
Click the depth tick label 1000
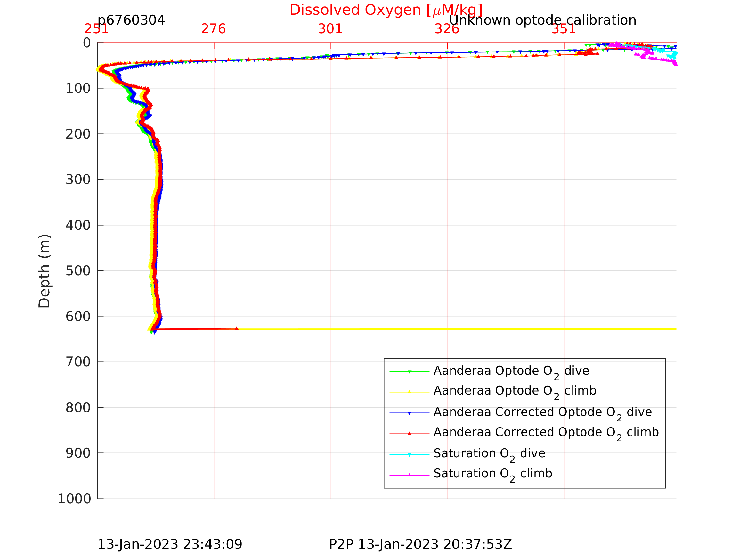point(74,499)
